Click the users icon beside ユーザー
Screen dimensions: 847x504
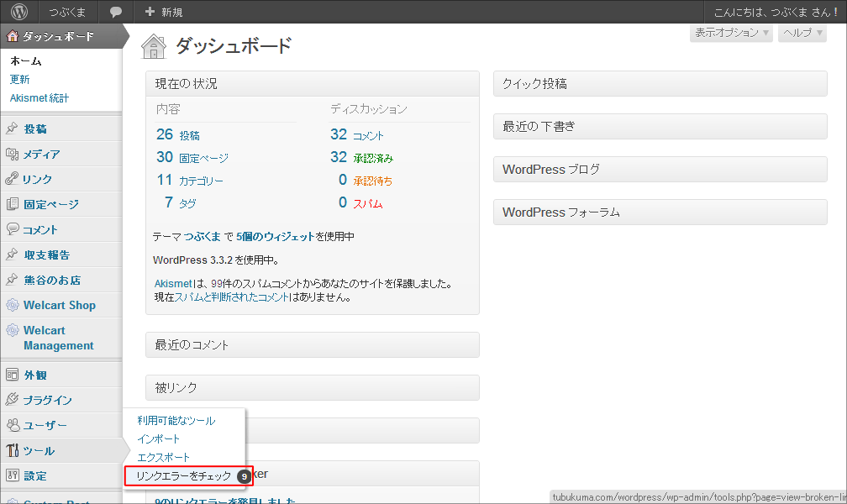[12, 425]
